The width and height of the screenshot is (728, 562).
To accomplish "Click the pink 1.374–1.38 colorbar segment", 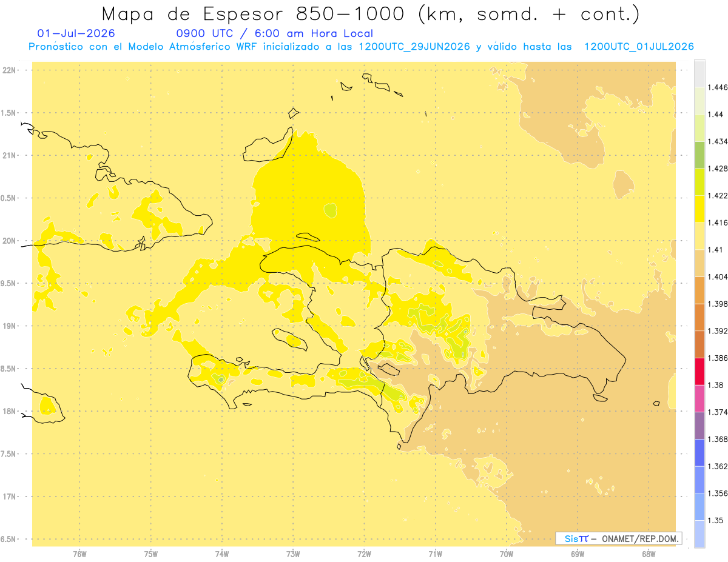I will (x=699, y=398).
